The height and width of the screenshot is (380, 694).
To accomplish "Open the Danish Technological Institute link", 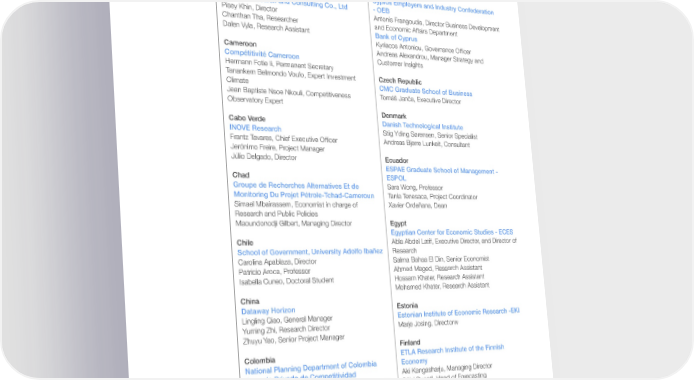I will pyautogui.click(x=422, y=126).
